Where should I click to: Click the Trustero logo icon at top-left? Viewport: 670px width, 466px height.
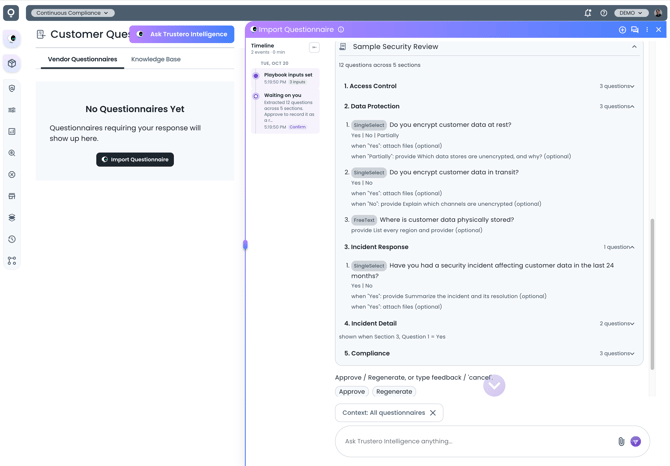(11, 13)
